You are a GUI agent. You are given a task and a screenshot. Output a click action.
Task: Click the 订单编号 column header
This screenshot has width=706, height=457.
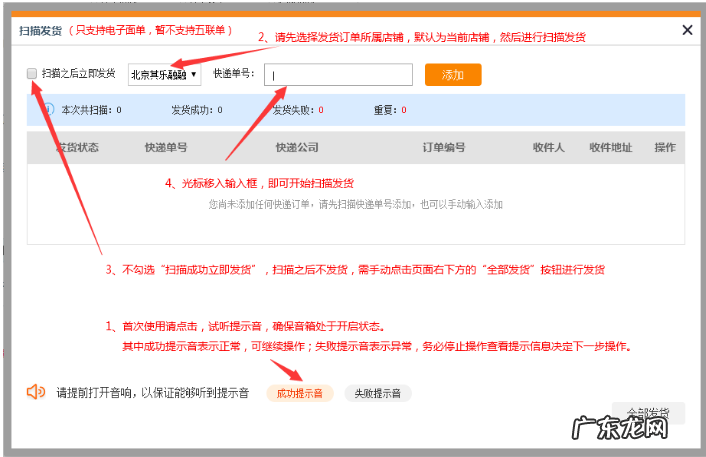[x=444, y=147]
